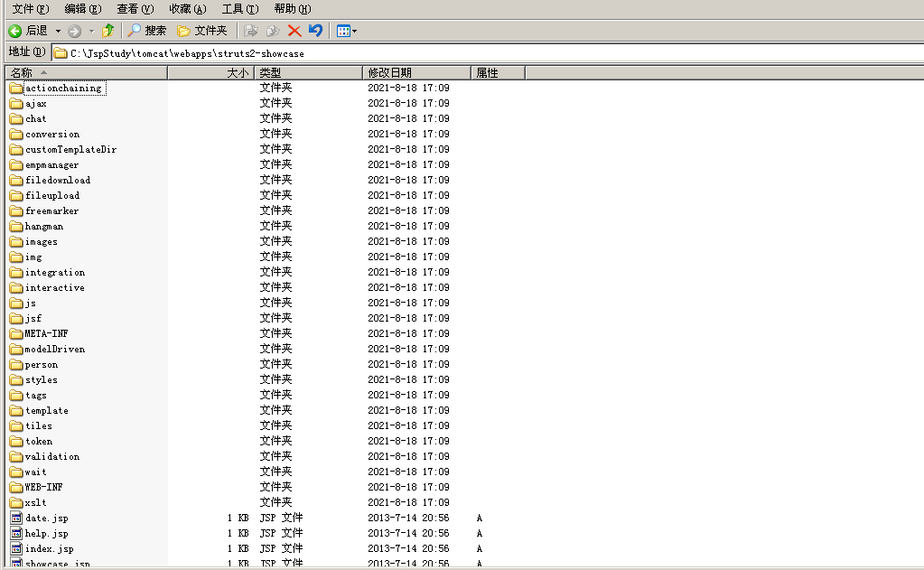Viewport: 924px width, 570px height.
Task: Click the template folder name
Action: coord(47,411)
